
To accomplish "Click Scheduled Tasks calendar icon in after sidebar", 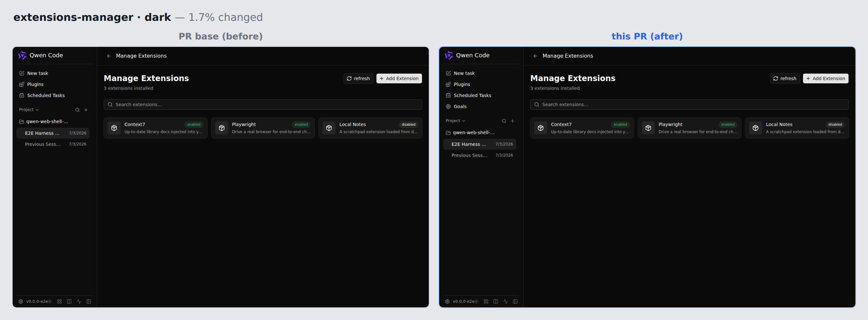I will [448, 96].
